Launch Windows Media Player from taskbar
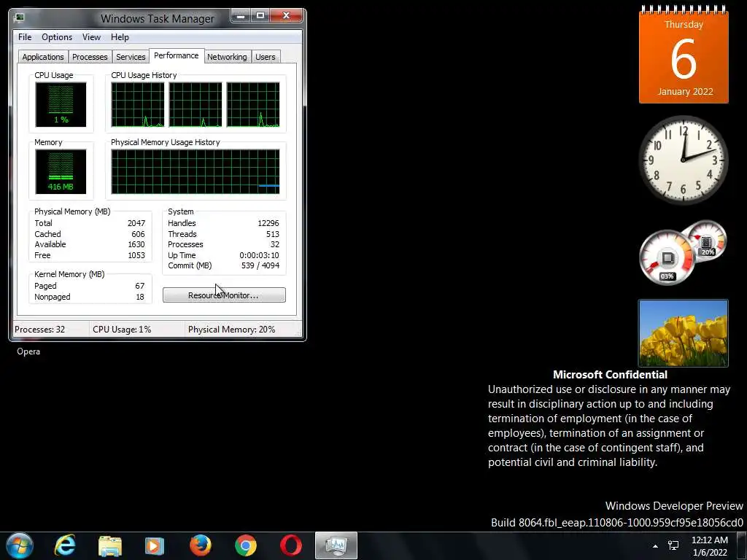Image resolution: width=747 pixels, height=560 pixels. coord(155,545)
